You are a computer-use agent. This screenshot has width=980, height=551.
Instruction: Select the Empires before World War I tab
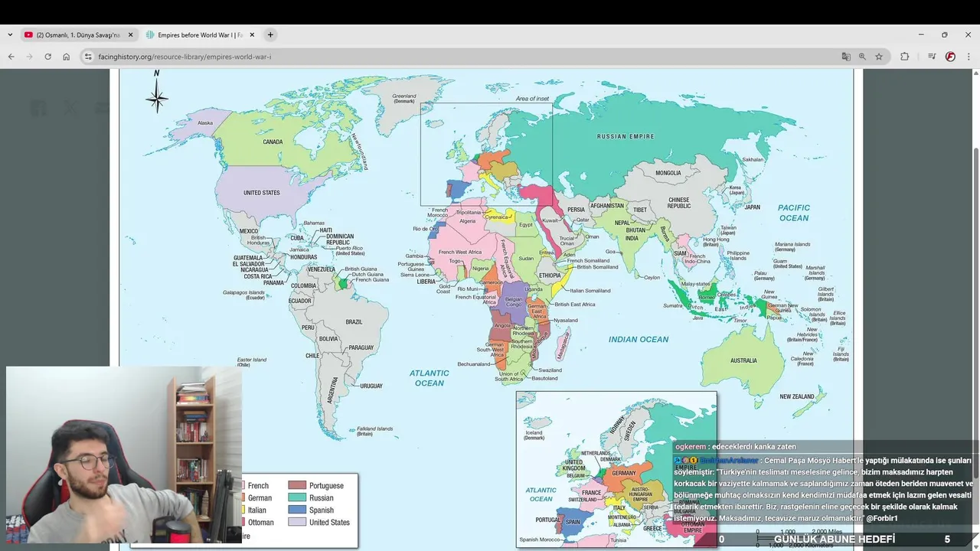click(x=201, y=34)
